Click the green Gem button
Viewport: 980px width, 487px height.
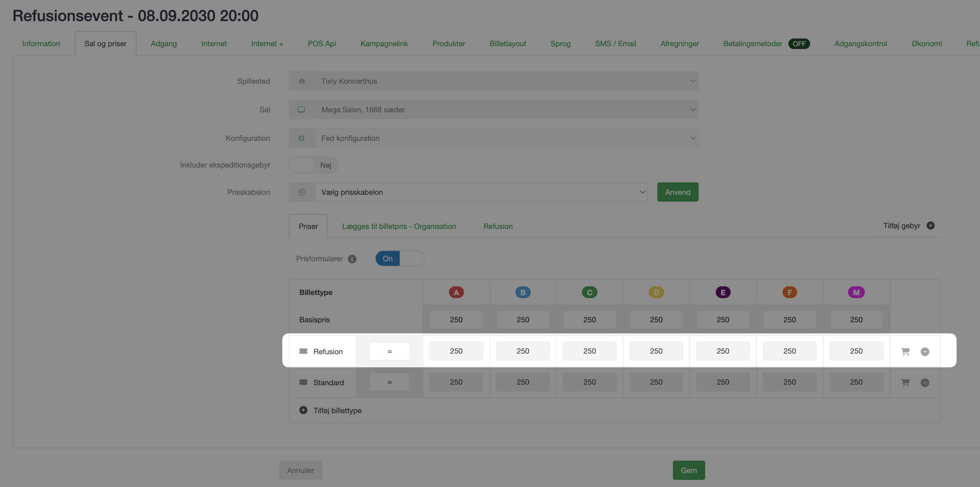(689, 470)
